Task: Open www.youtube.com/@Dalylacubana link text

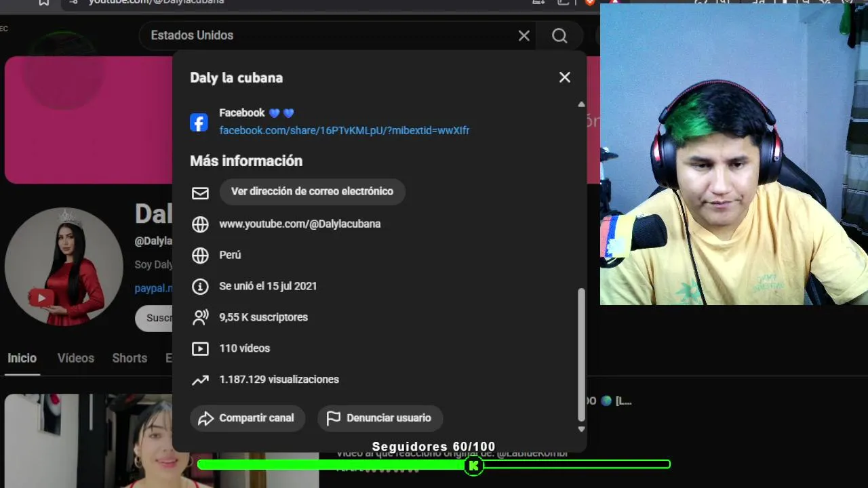Action: point(300,224)
